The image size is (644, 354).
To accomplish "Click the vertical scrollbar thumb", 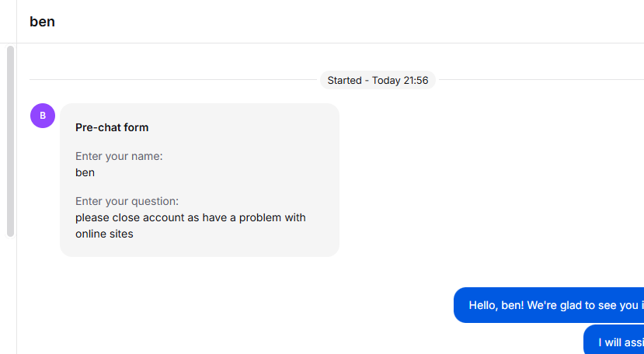I will pyautogui.click(x=10, y=141).
